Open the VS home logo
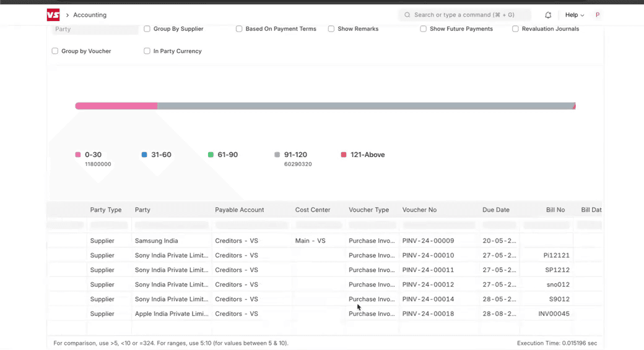This screenshot has height=350, width=644. [x=53, y=15]
